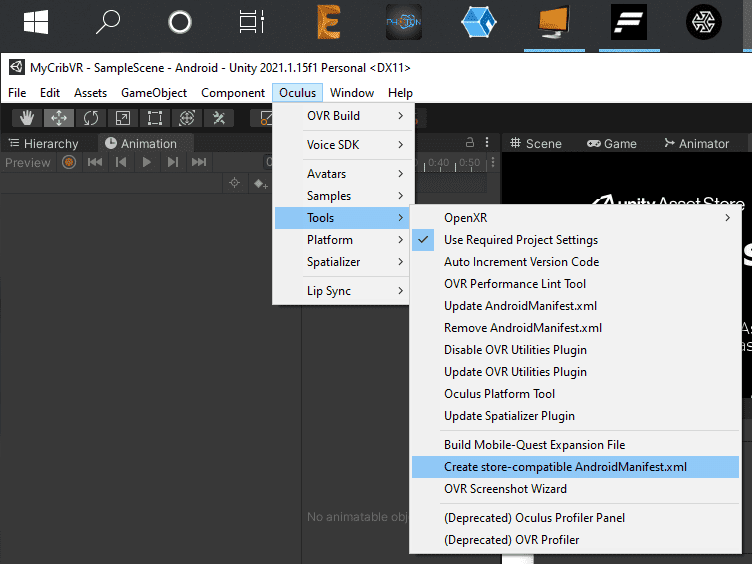Open the blue cube app on taskbar
Image resolution: width=752 pixels, height=564 pixels.
pos(479,22)
